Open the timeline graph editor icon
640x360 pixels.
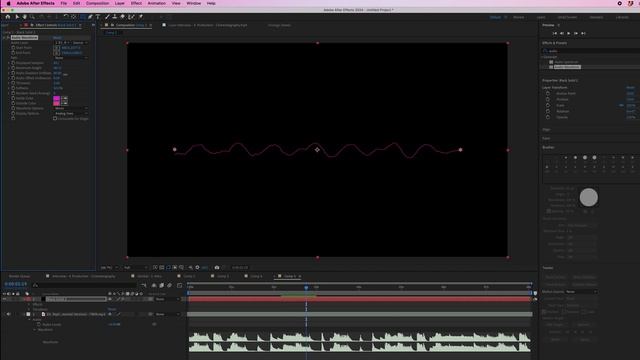[180, 286]
